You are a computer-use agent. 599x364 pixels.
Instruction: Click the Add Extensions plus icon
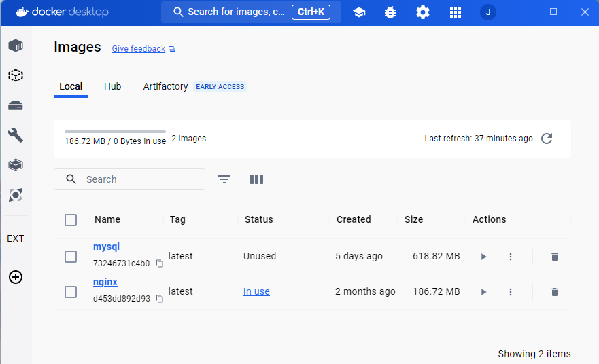[16, 277]
